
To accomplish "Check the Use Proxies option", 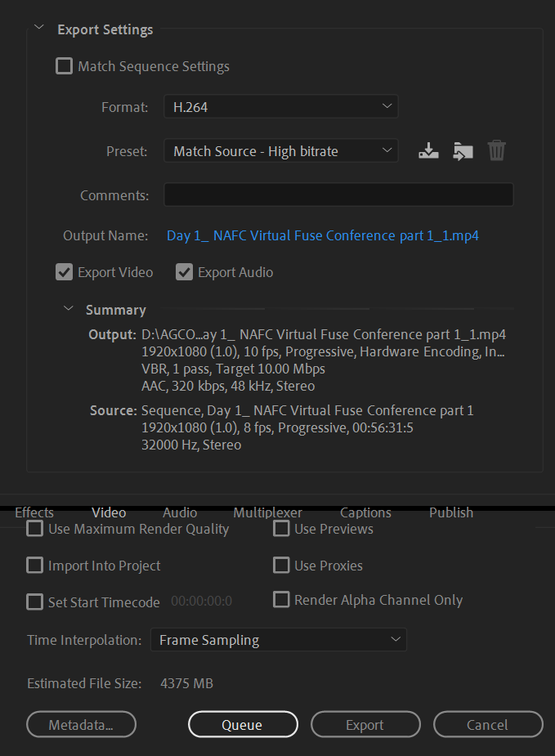I will [x=281, y=565].
